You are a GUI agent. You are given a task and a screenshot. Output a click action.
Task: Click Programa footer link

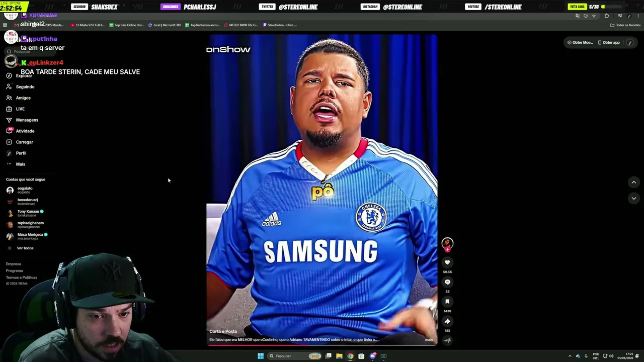15,270
